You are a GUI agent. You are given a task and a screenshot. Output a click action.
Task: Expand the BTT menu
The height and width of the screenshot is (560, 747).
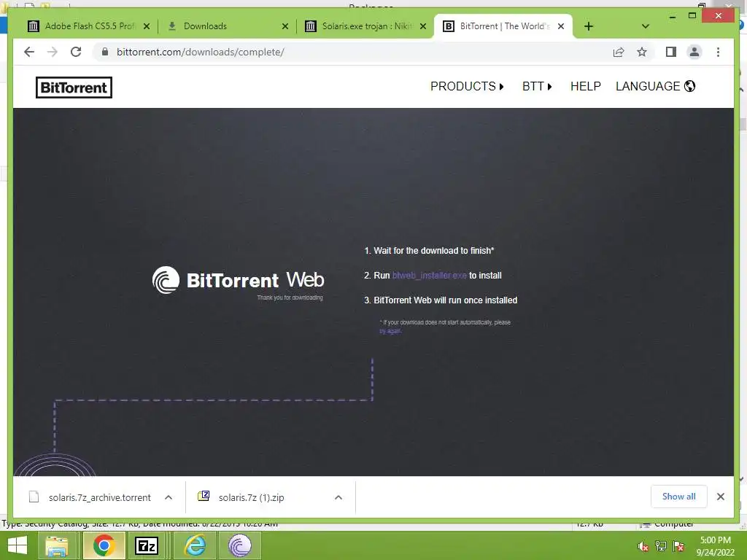[537, 86]
